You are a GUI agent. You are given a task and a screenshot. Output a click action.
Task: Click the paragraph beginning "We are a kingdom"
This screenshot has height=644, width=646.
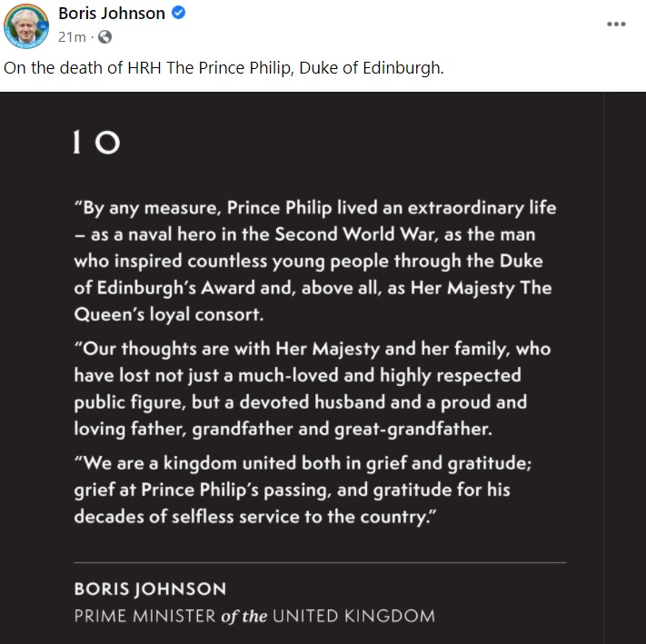click(303, 490)
